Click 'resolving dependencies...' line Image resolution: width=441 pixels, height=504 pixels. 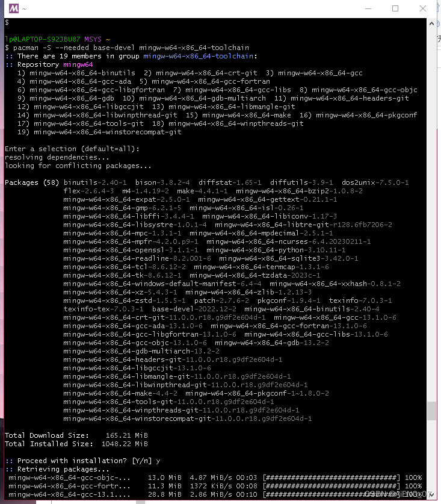coord(57,157)
